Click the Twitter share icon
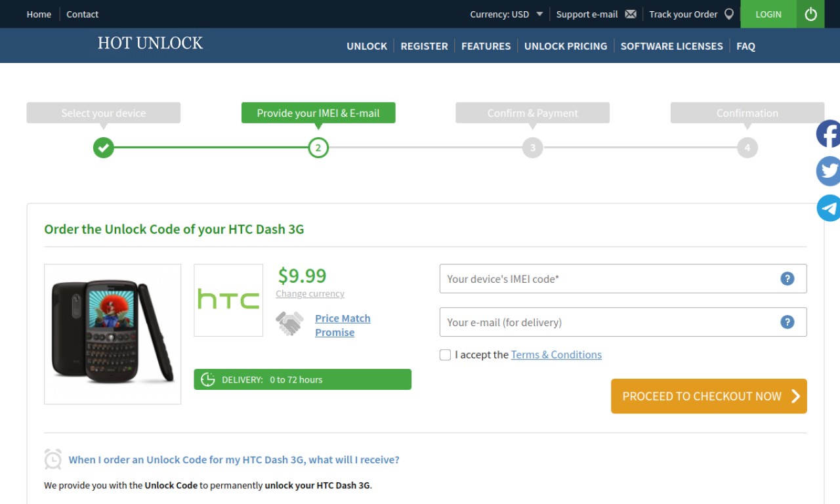840x504 pixels. (828, 171)
